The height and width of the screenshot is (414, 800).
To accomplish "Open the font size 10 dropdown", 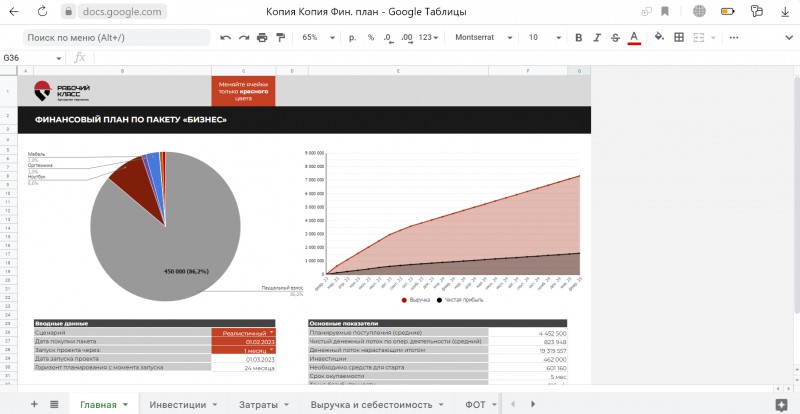I will pyautogui.click(x=544, y=37).
